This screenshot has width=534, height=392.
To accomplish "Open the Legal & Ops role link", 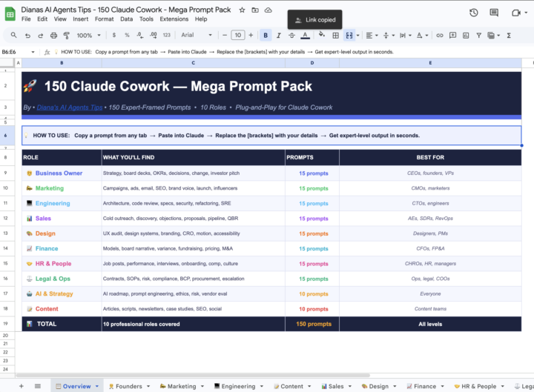I will click(53, 279).
